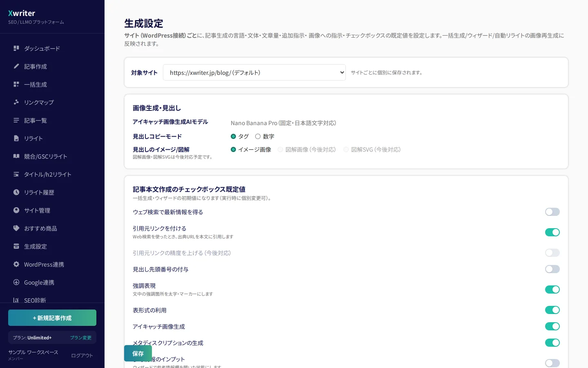This screenshot has height=368, width=588.
Task: Enable ウェブ検索で最新情報を得る toggle
Action: [x=552, y=212]
